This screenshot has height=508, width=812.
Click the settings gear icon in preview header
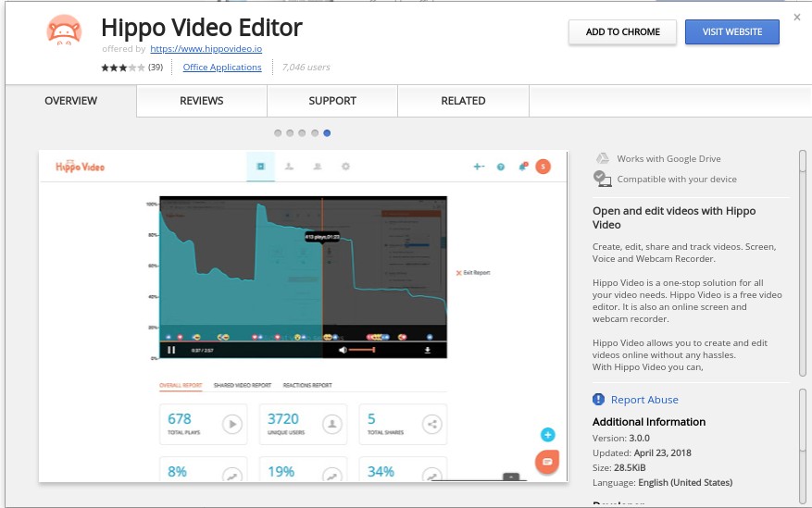[345, 167]
